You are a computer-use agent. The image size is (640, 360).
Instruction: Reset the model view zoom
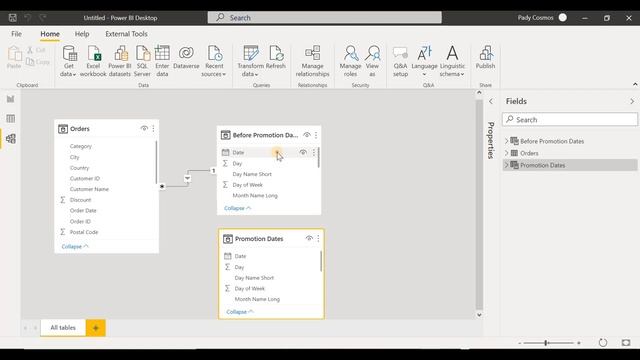coord(603,343)
